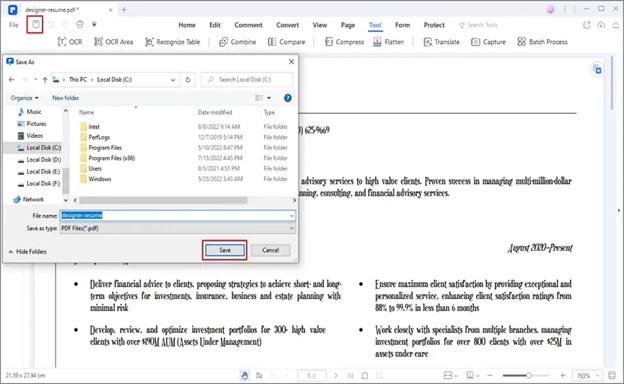
Task: Select the Program Files folder
Action: point(105,148)
